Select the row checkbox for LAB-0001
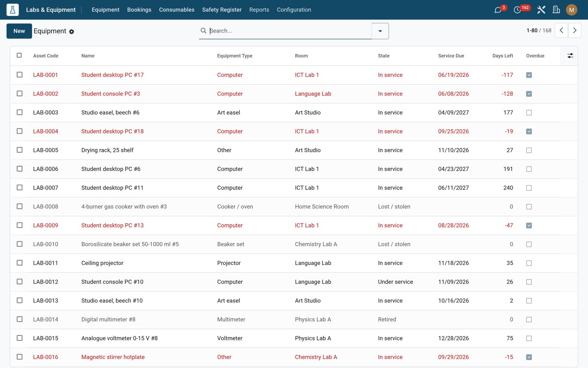 (19, 75)
